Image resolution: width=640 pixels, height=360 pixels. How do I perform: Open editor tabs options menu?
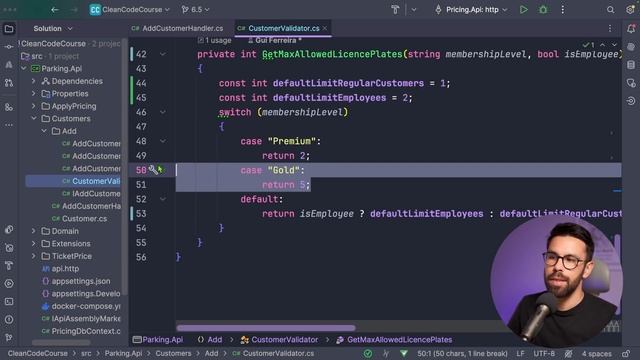pyautogui.click(x=610, y=29)
